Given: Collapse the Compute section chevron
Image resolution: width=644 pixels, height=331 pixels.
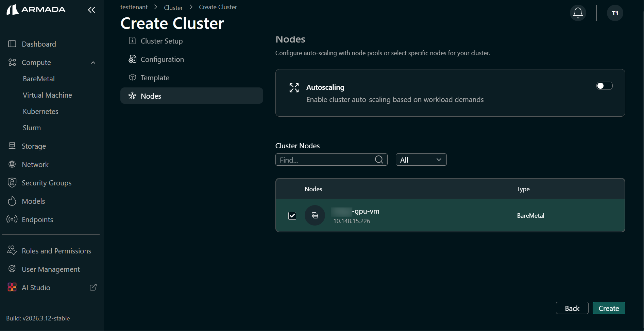Looking at the screenshot, I should (x=93, y=62).
